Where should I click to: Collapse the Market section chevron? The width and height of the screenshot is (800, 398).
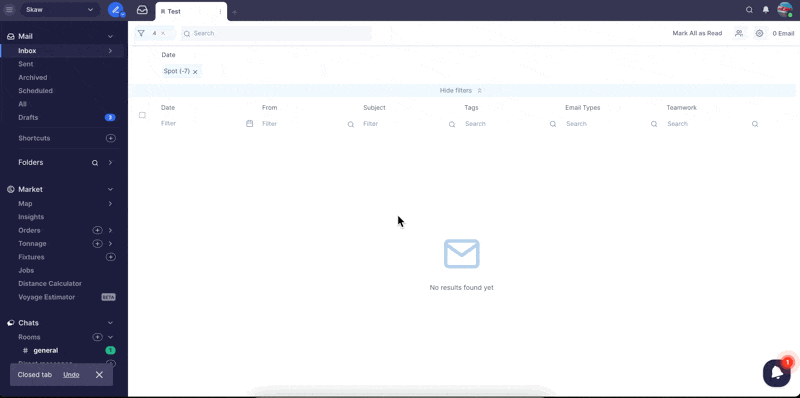pos(110,189)
